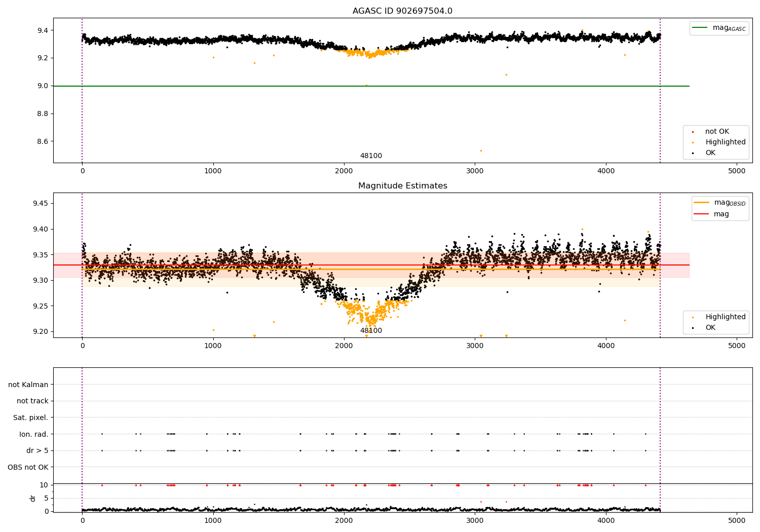The image size is (760, 532).
Task: Click 'Highlighted' legend entry in middle plot
Action: pos(718,317)
